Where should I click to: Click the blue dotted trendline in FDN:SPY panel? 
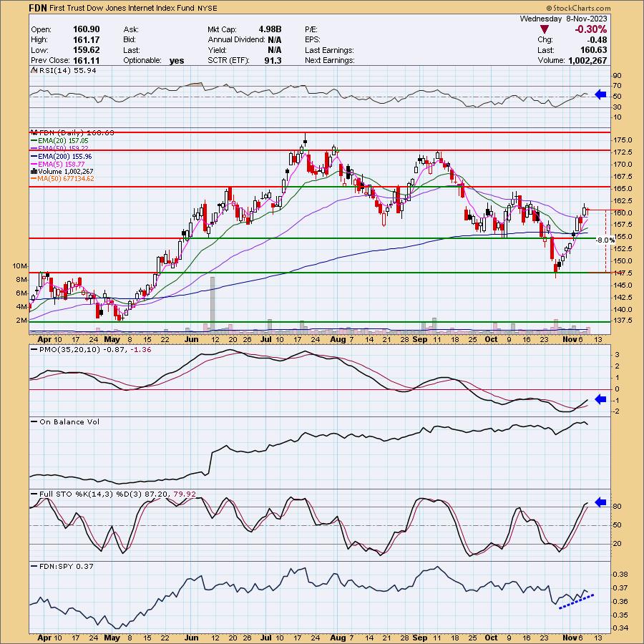(576, 602)
